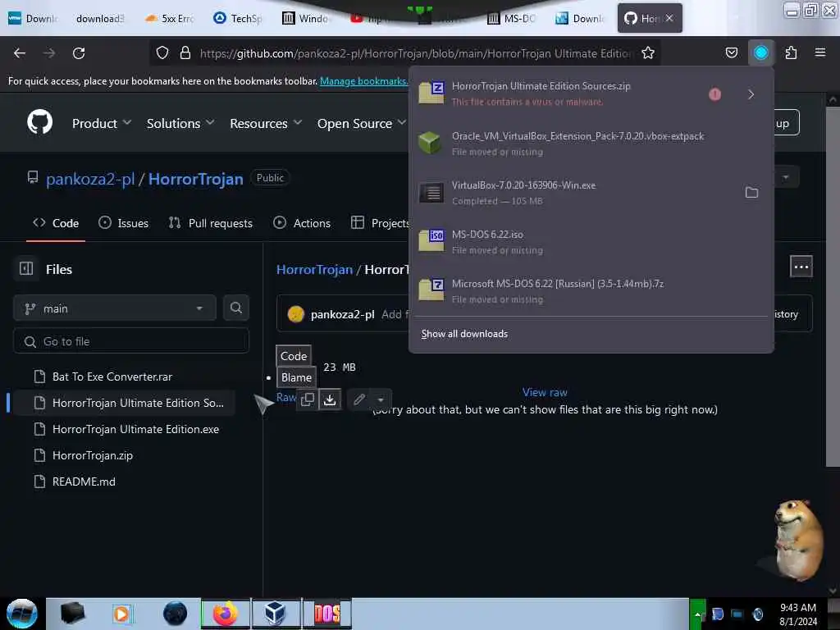Viewport: 840px width, 630px height.
Task: Click the malware warning indicator on HorrorTrojan zip
Action: click(x=714, y=94)
